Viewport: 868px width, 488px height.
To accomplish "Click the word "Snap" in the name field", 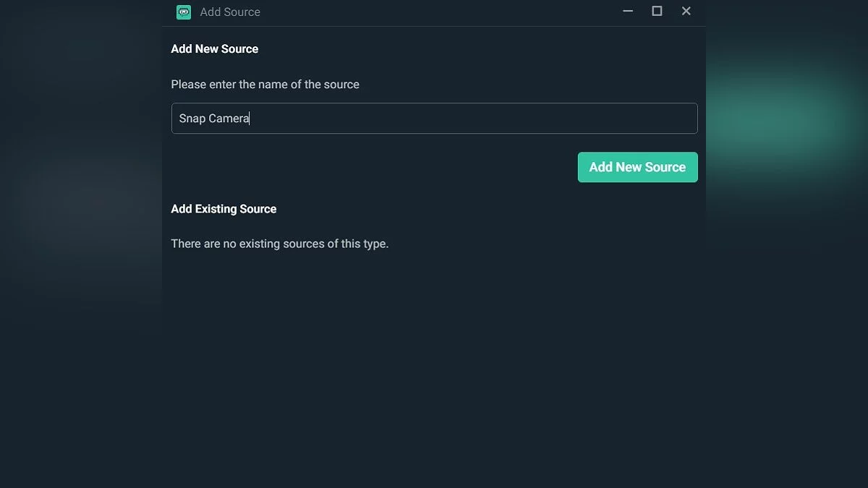I will click(x=192, y=119).
